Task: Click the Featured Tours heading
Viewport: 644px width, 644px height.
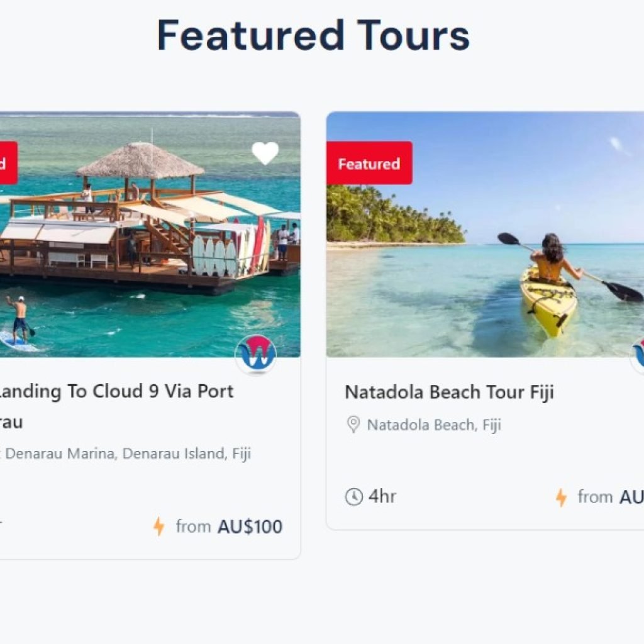Action: [313, 35]
